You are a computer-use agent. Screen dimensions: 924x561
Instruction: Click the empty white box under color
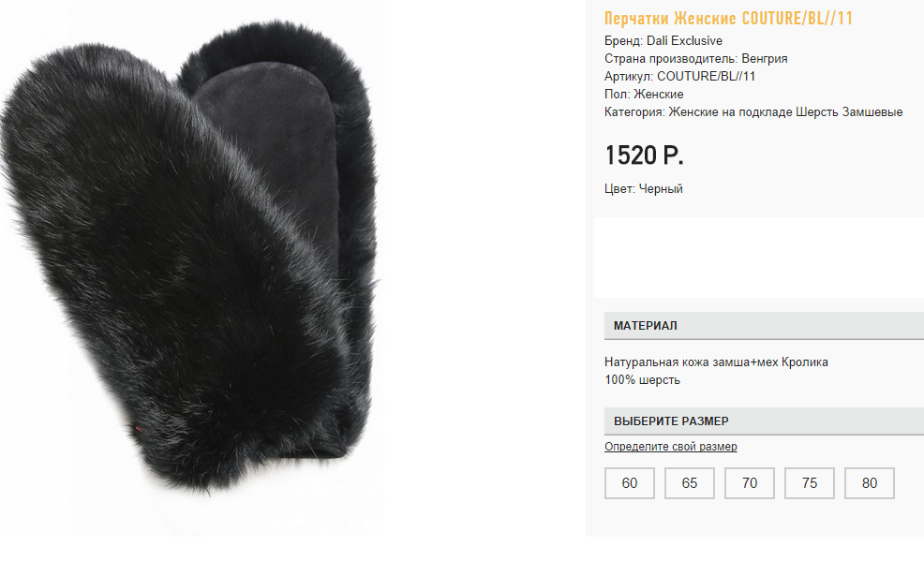[759, 258]
